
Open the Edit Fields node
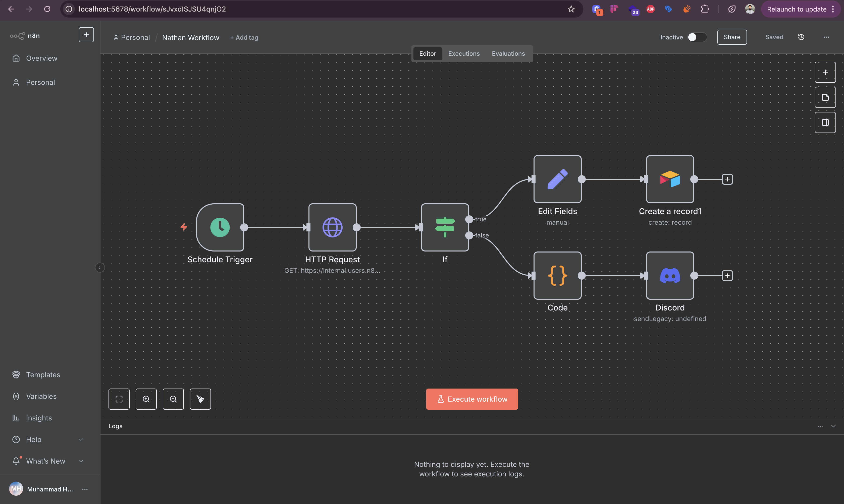pos(557,179)
